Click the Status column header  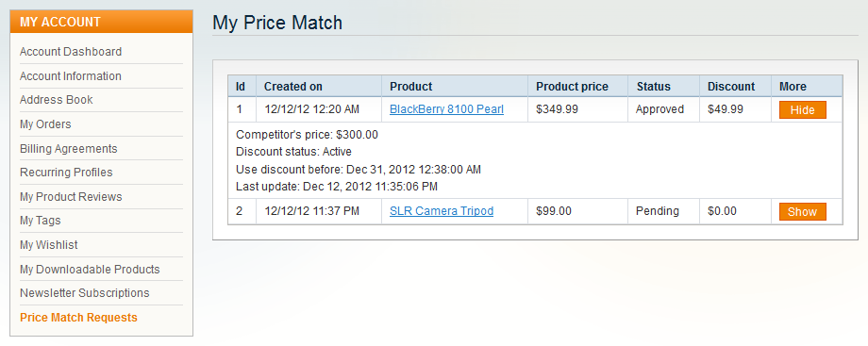(654, 87)
